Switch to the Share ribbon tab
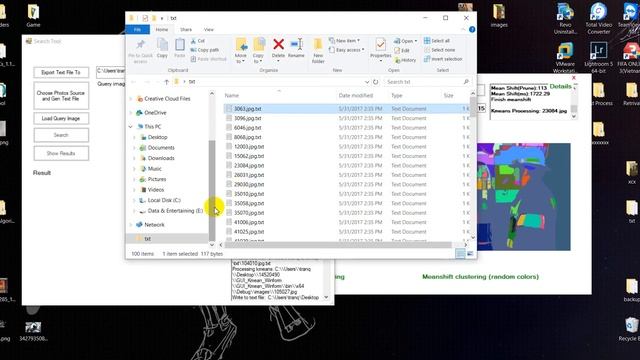This screenshot has height=360, width=640. pos(186,30)
